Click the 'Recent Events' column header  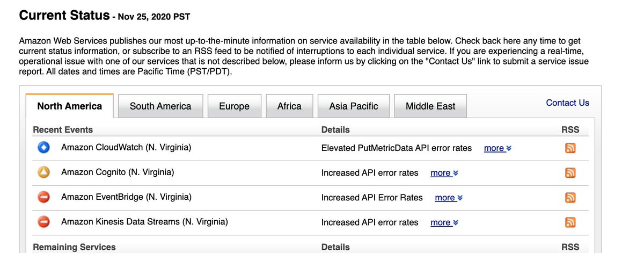tap(63, 129)
